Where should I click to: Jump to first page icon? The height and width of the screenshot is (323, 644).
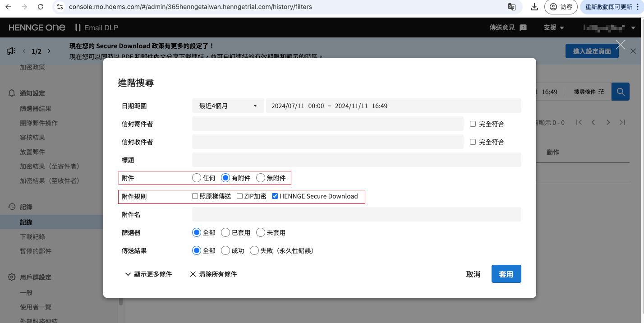(580, 122)
